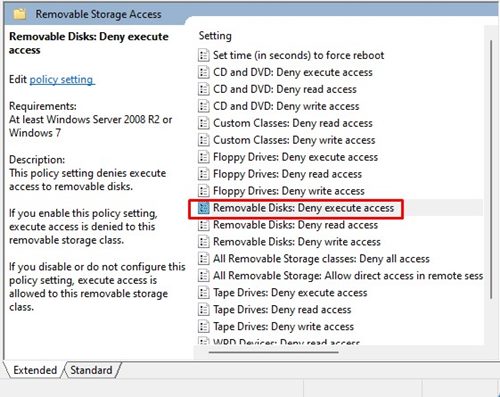Switch to the Extended tab
Image resolution: width=500 pixels, height=397 pixels.
click(x=35, y=370)
